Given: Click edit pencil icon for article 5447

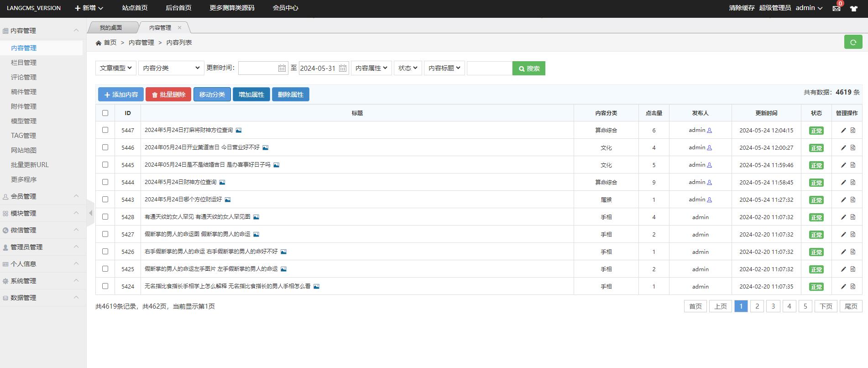Looking at the screenshot, I should pyautogui.click(x=843, y=130).
